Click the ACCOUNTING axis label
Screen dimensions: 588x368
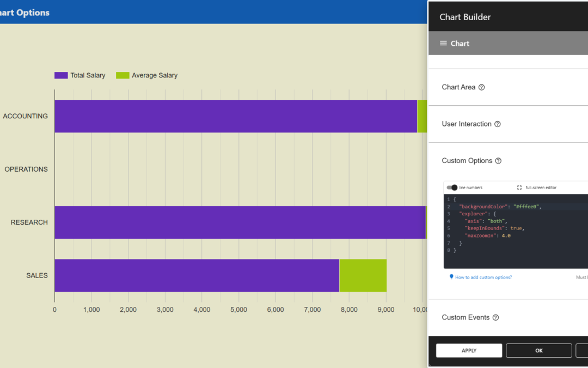point(25,117)
